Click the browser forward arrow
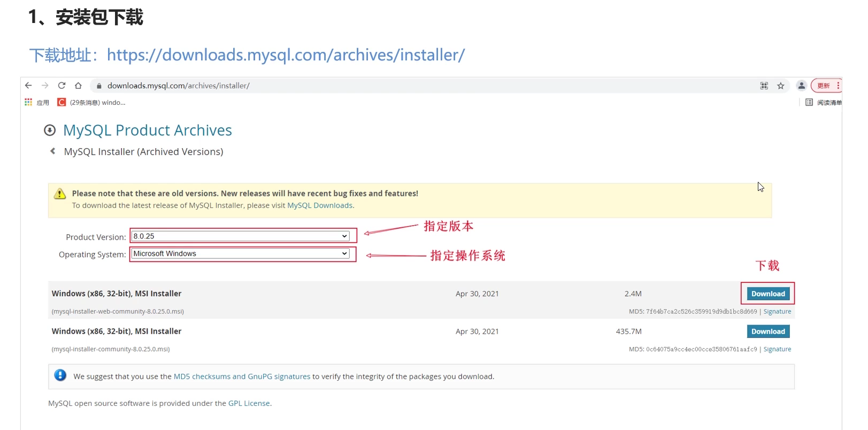Image resolution: width=868 pixels, height=430 pixels. pos(45,86)
